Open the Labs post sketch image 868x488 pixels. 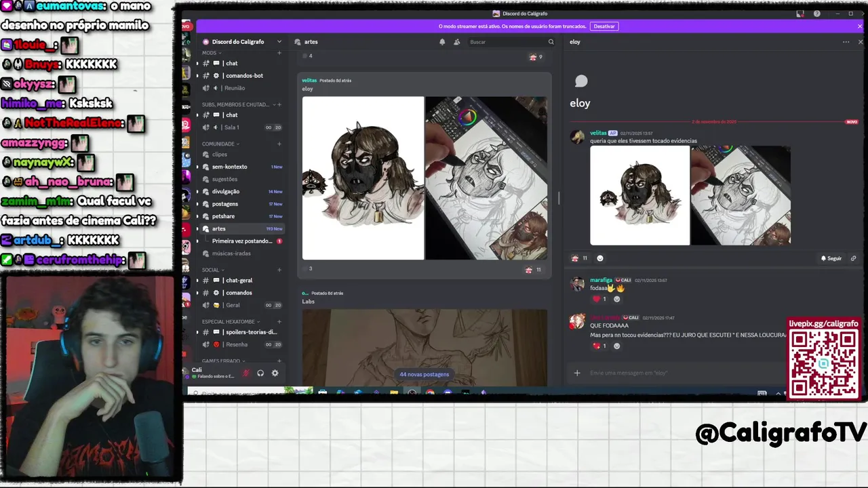(425, 348)
